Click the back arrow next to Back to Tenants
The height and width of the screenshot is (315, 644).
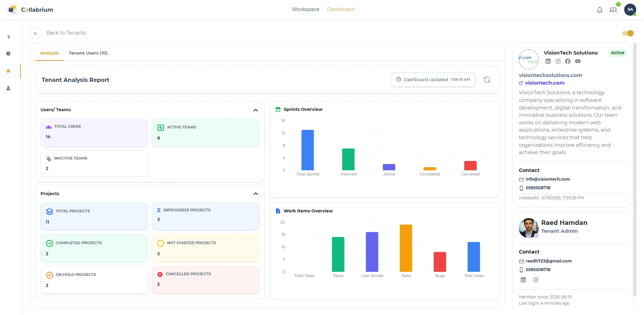36,33
